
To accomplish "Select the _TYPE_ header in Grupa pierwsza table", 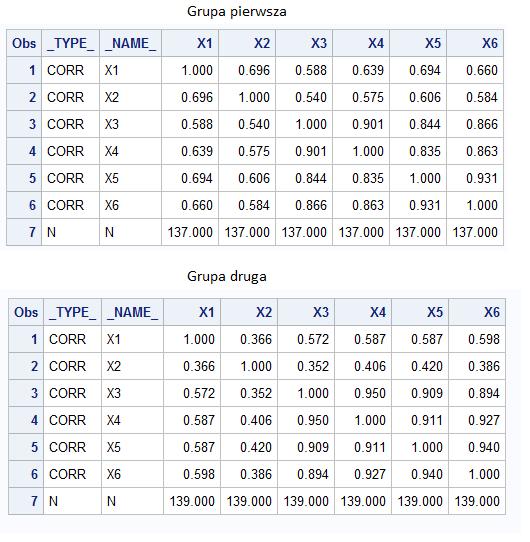I will (x=71, y=44).
